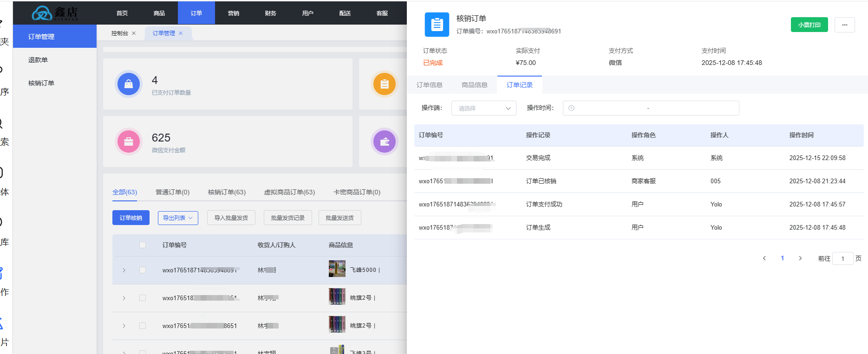Screen dimensions: 868x354
Task: Expand the first order row with its chevron
Action: pyautogui.click(x=124, y=270)
